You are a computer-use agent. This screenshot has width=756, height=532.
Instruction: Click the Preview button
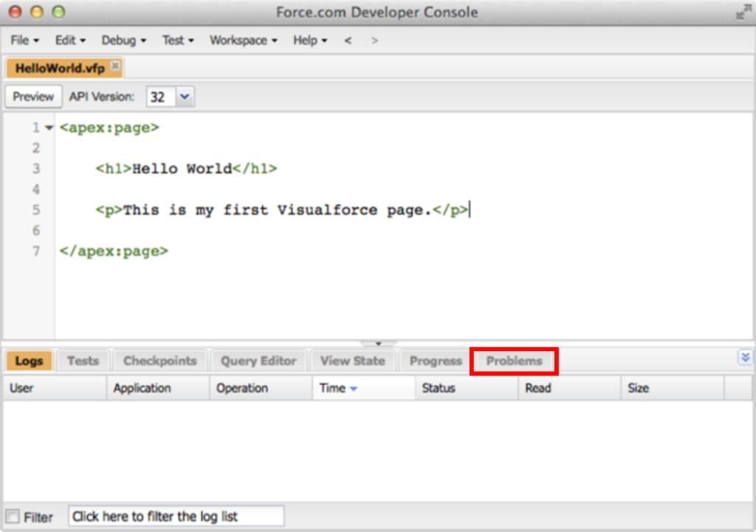[x=33, y=97]
